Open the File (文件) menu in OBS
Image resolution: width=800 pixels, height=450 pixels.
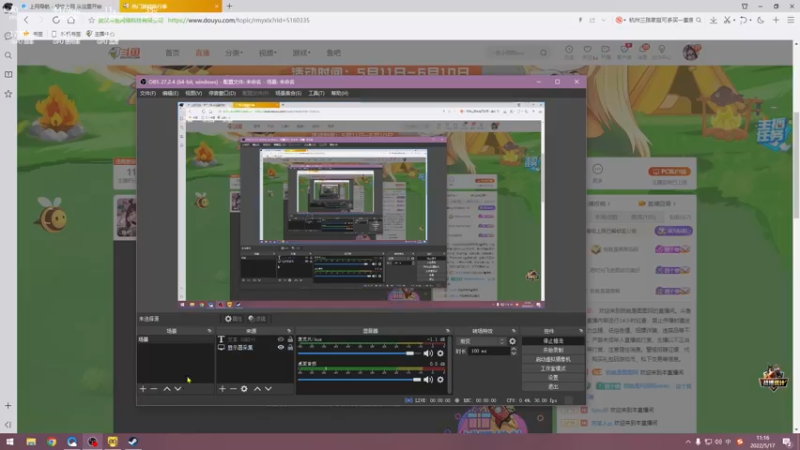[147, 93]
